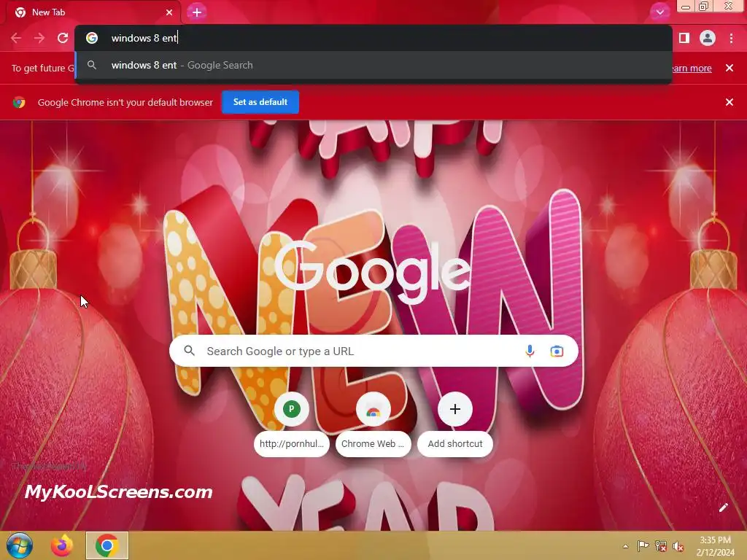The height and width of the screenshot is (560, 747).
Task: Click the Google logo on the page
Action: point(373,272)
